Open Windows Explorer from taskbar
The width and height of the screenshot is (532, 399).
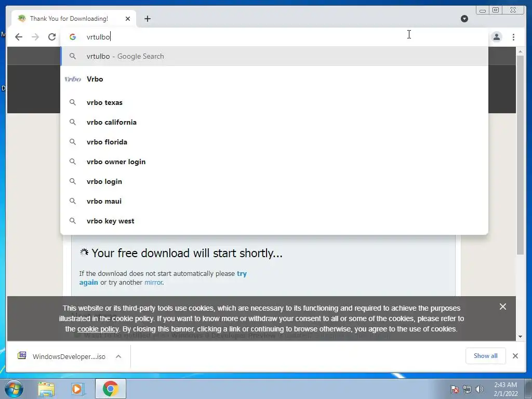pyautogui.click(x=46, y=389)
